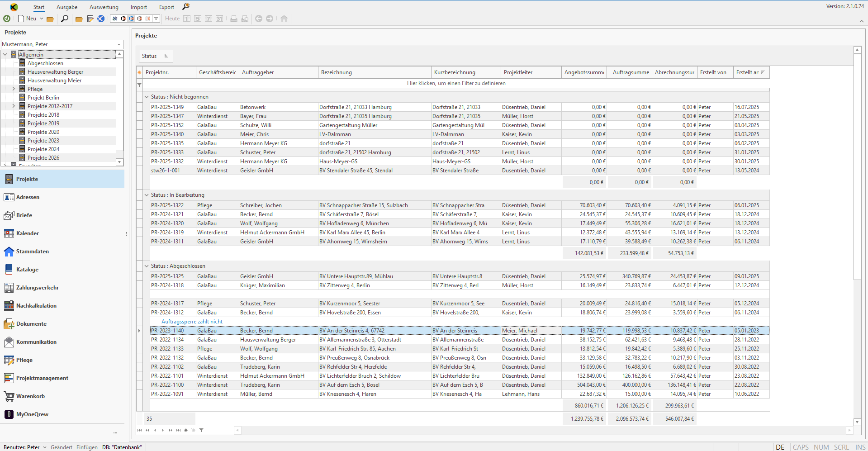Click the Heute toolbar button

[172, 19]
